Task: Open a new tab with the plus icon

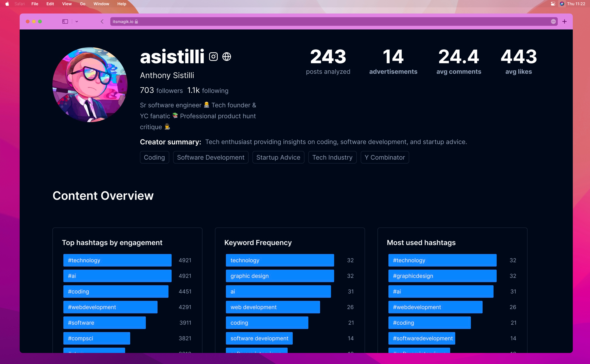Action: (x=564, y=21)
